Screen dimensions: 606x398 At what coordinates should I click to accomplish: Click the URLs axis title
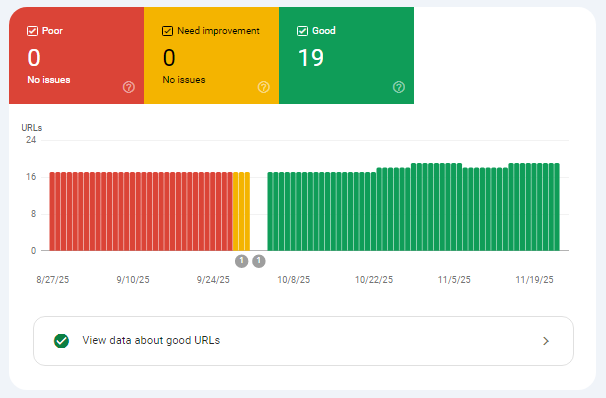[32, 128]
